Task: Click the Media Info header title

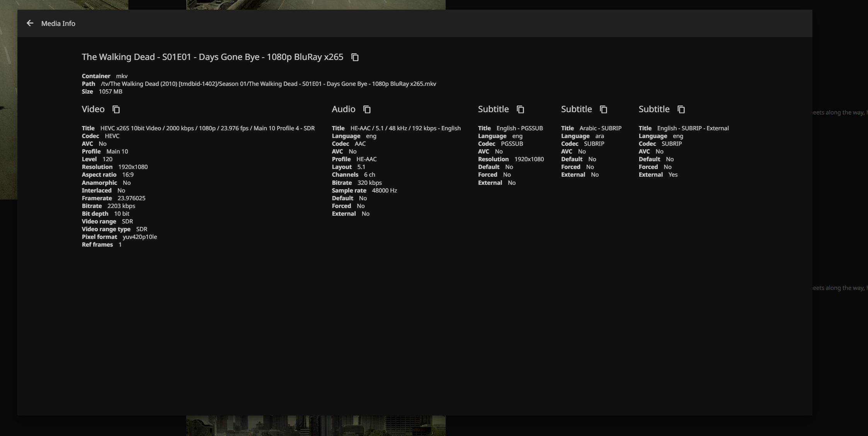Action: [x=58, y=24]
